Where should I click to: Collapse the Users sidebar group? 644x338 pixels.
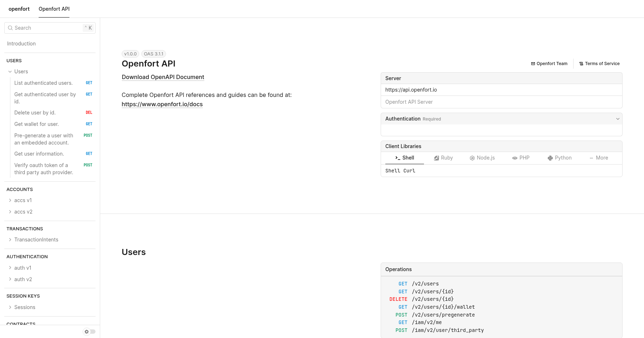point(10,72)
